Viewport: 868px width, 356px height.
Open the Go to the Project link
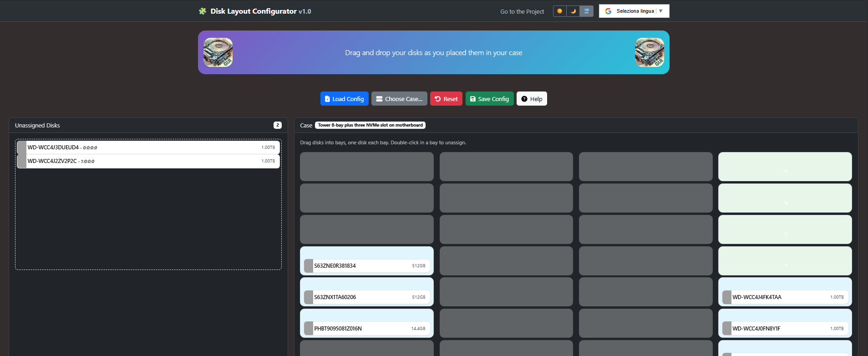pyautogui.click(x=522, y=11)
